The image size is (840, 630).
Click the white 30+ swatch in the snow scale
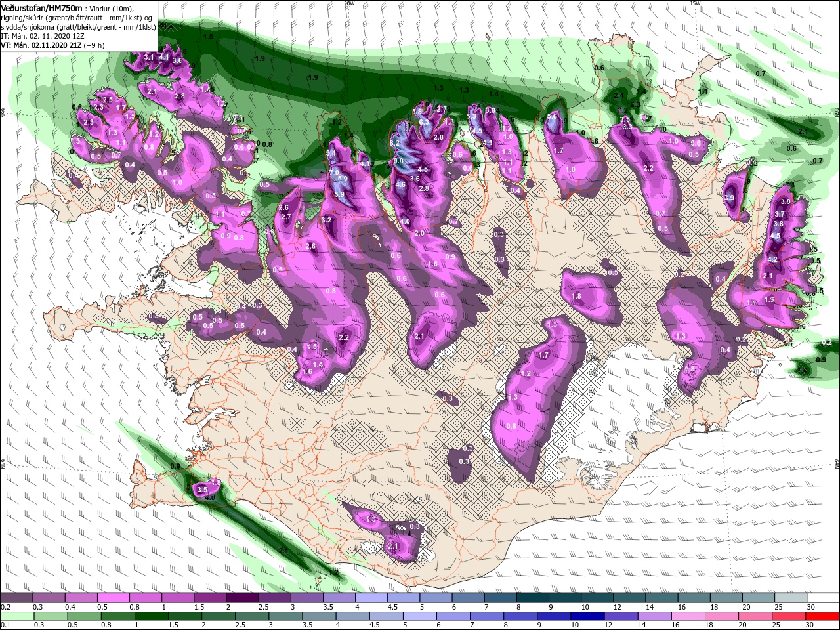coord(823,598)
